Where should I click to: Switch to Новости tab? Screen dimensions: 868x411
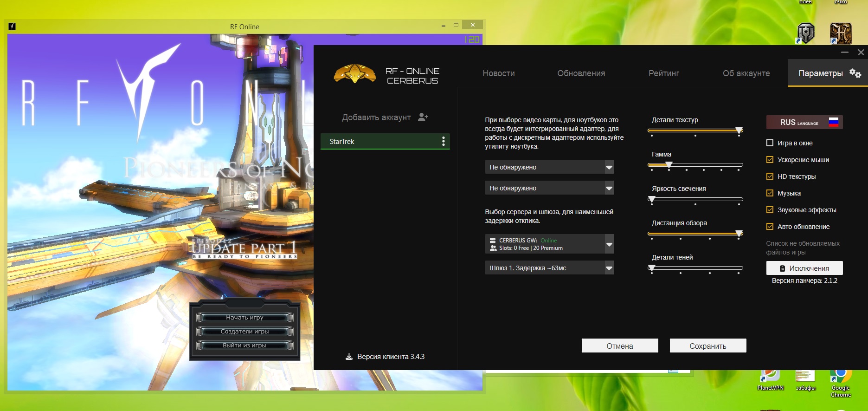coord(499,73)
